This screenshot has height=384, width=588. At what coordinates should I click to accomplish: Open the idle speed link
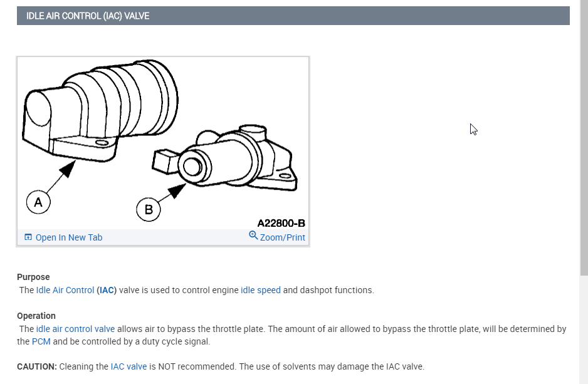click(x=261, y=290)
